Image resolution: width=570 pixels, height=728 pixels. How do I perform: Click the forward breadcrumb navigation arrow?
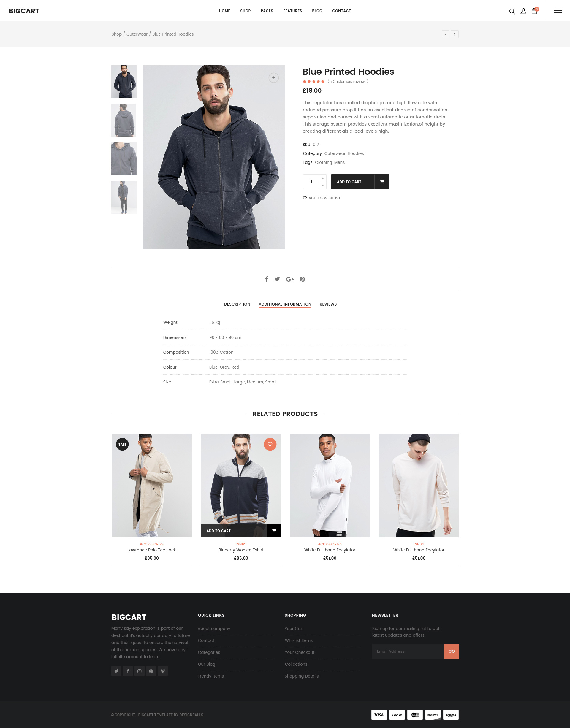(455, 34)
